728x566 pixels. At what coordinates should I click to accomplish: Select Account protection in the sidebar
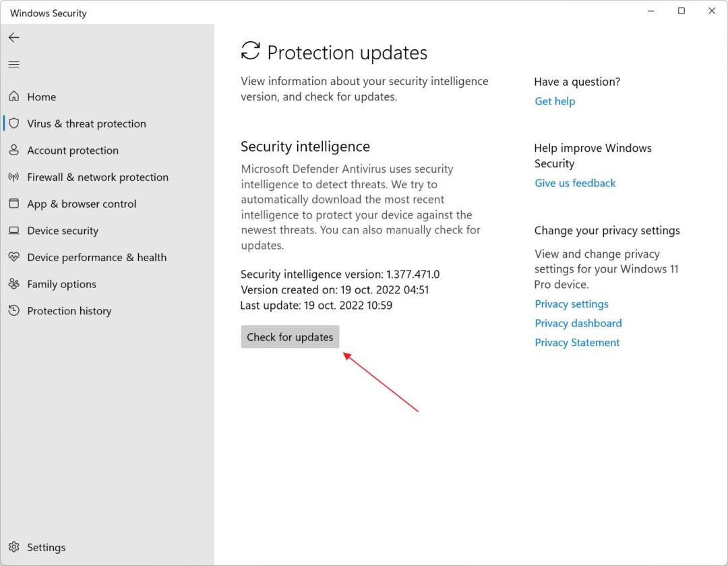(72, 150)
